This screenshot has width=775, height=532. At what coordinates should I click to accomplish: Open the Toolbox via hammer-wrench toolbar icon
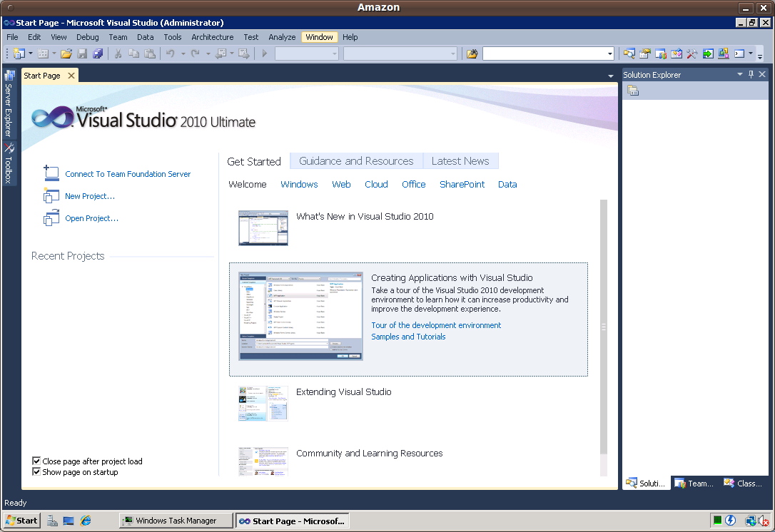click(x=692, y=53)
